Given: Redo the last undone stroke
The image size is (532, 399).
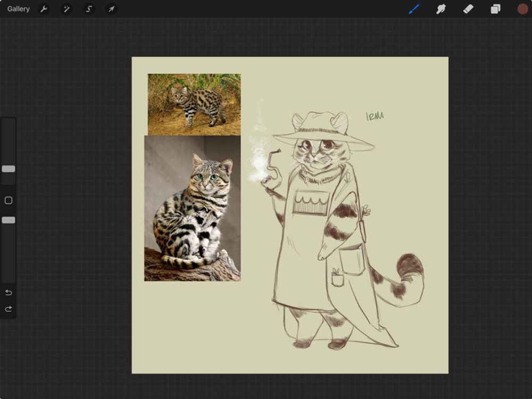Looking at the screenshot, I should click(x=9, y=309).
